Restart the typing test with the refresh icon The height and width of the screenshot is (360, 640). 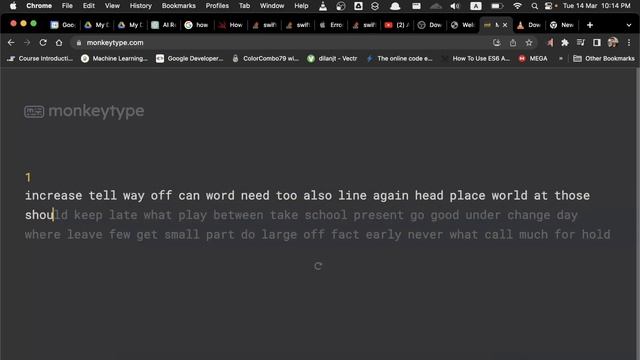coord(318,266)
